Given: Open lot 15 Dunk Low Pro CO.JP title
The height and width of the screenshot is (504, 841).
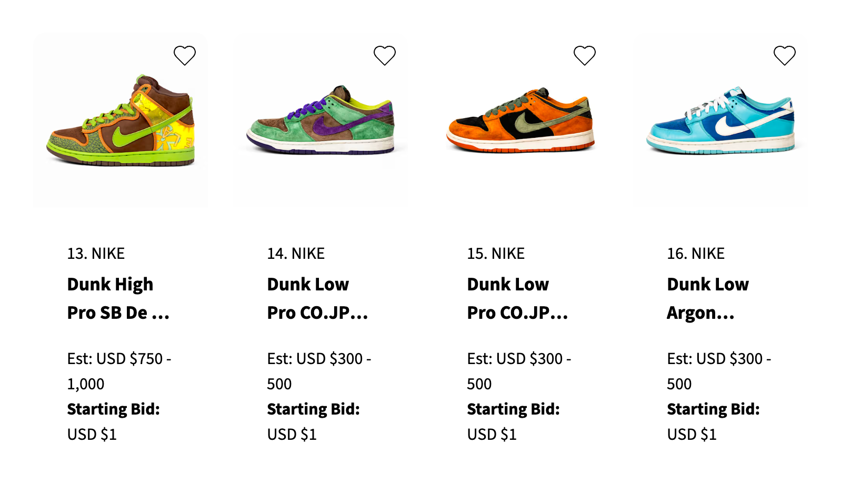Looking at the screenshot, I should [517, 298].
